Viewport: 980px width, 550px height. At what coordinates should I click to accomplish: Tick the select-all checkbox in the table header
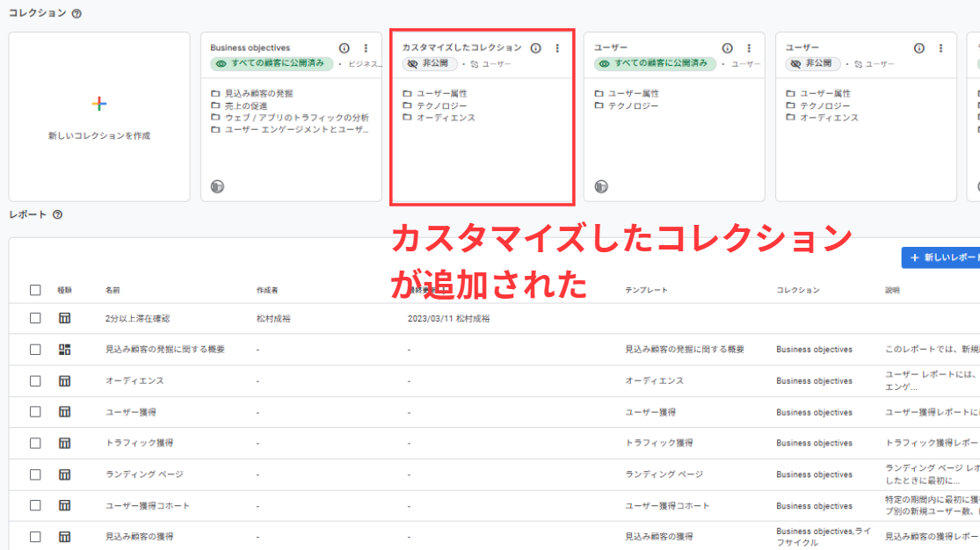click(x=35, y=290)
